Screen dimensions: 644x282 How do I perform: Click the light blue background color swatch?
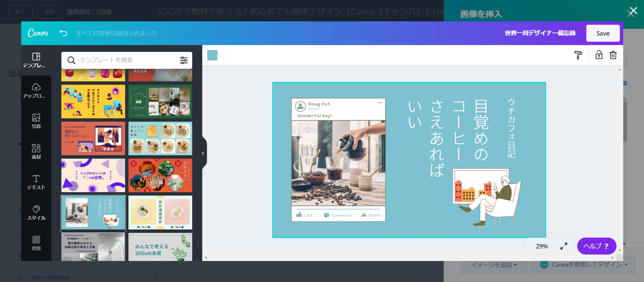click(x=212, y=55)
